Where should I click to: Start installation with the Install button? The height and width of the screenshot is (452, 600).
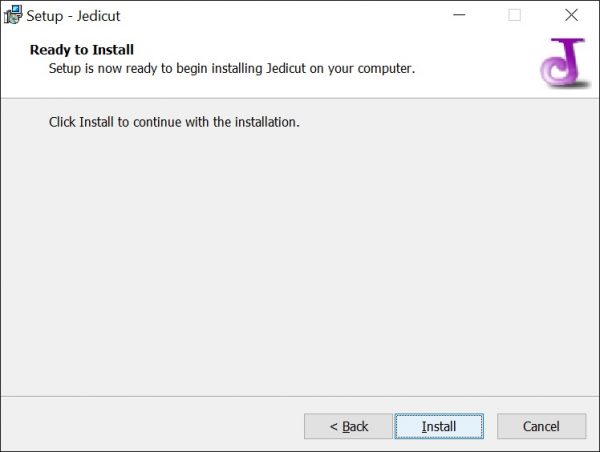click(x=439, y=426)
